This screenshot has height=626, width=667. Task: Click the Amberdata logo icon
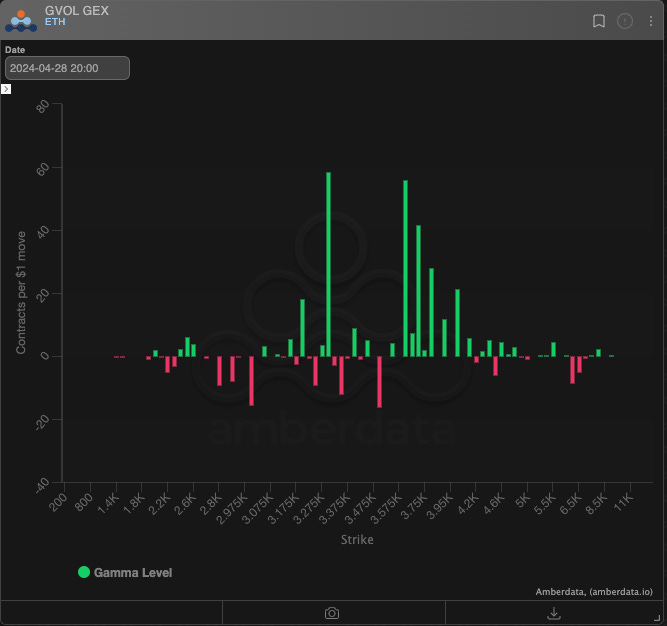(21, 21)
